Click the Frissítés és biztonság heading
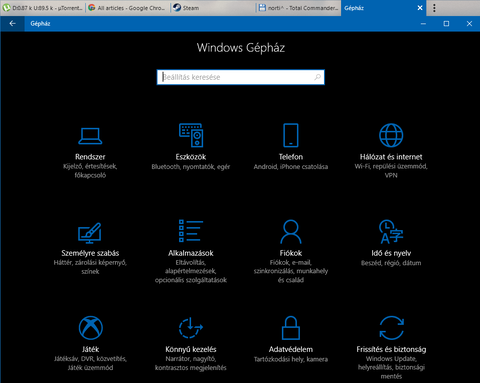480x383 pixels. pyautogui.click(x=391, y=349)
